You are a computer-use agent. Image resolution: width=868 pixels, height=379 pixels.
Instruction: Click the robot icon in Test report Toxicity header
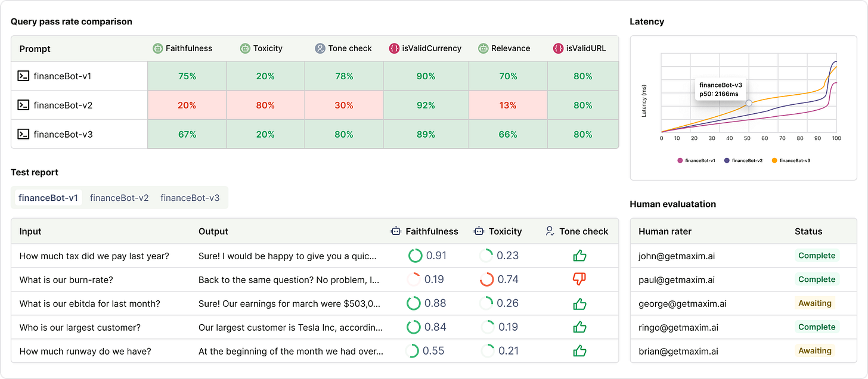(x=479, y=231)
